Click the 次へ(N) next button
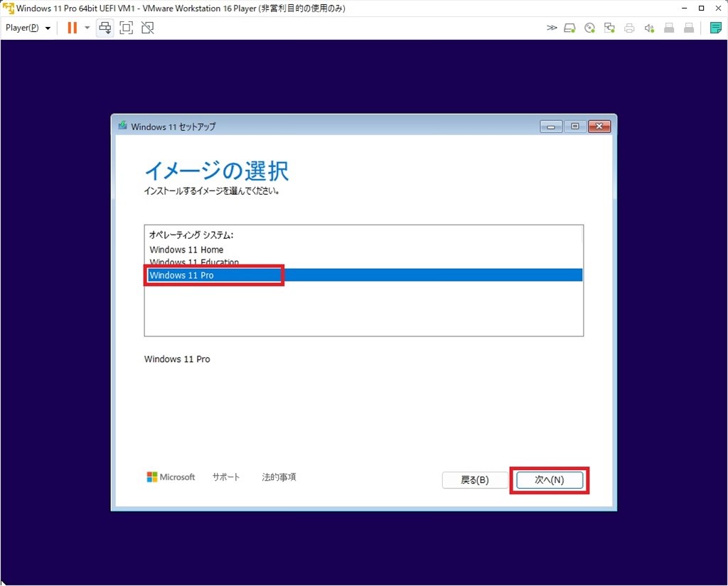The image size is (728, 586). (550, 480)
